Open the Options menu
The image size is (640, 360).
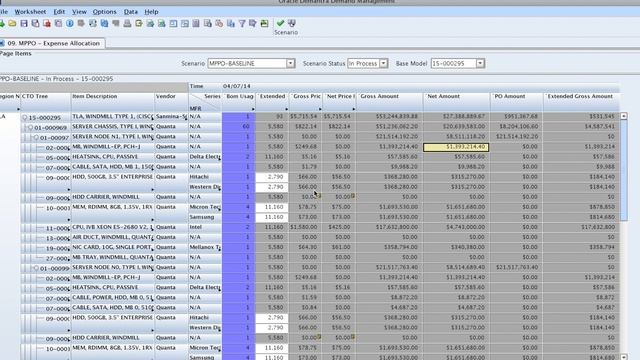pyautogui.click(x=104, y=12)
